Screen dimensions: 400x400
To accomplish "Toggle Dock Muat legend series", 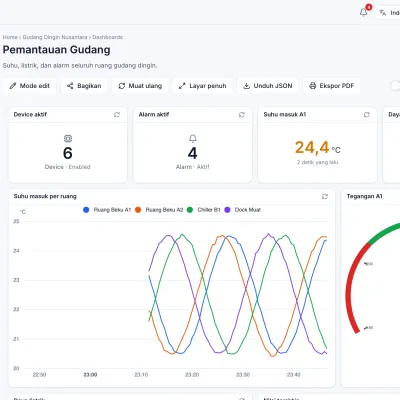I will (x=243, y=210).
